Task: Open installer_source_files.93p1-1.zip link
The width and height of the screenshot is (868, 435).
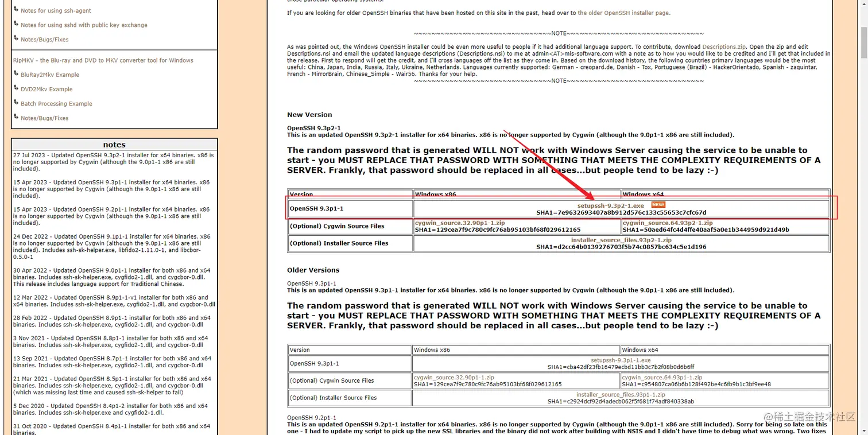Action: click(621, 395)
